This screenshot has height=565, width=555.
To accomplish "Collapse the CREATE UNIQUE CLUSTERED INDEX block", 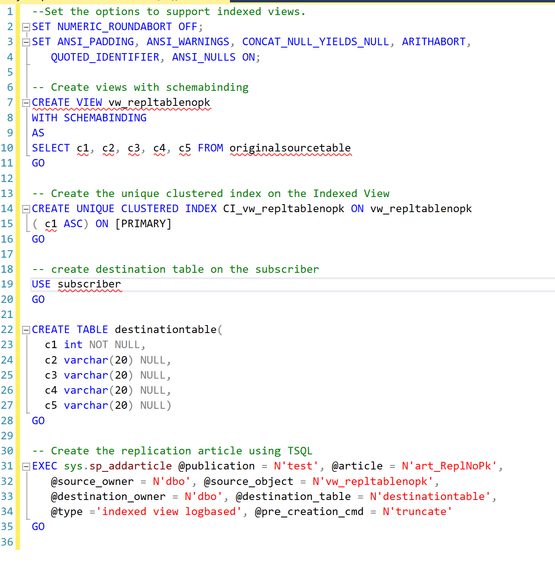I will [x=26, y=209].
